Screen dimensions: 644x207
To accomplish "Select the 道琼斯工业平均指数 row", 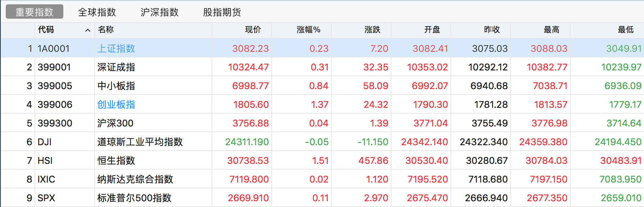I will (140, 142).
